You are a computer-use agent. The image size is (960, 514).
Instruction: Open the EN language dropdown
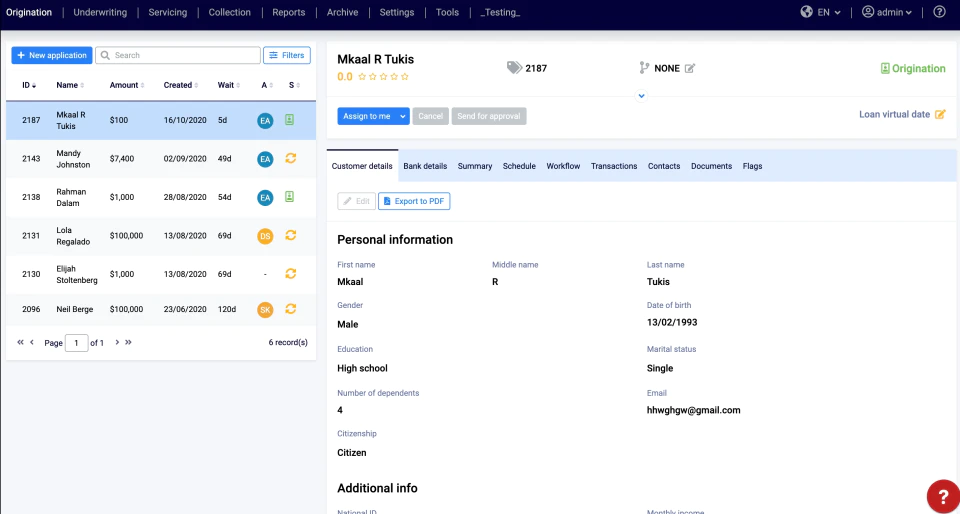pos(821,12)
